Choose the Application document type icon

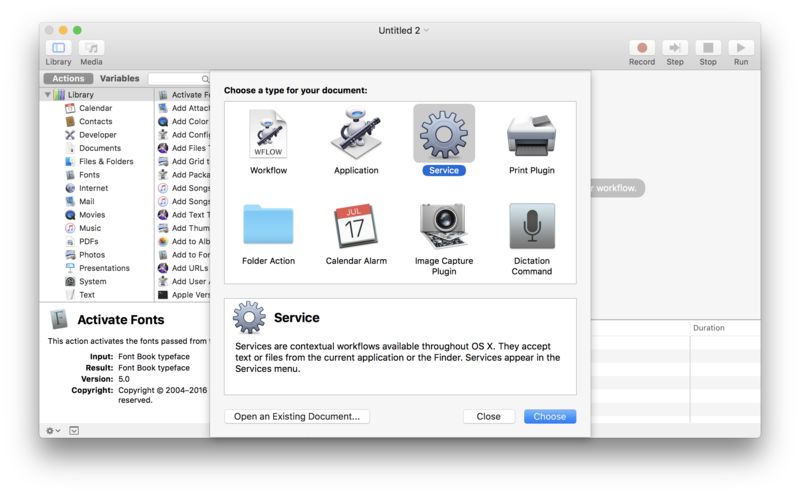tap(356, 135)
